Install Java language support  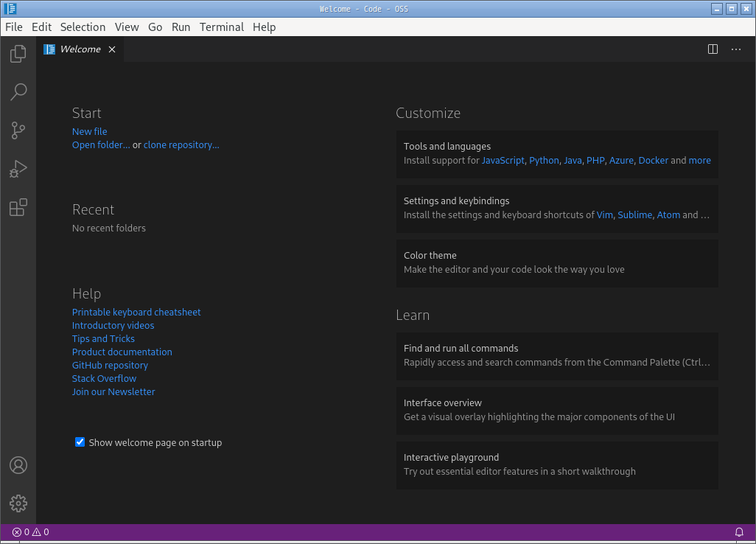tap(573, 161)
